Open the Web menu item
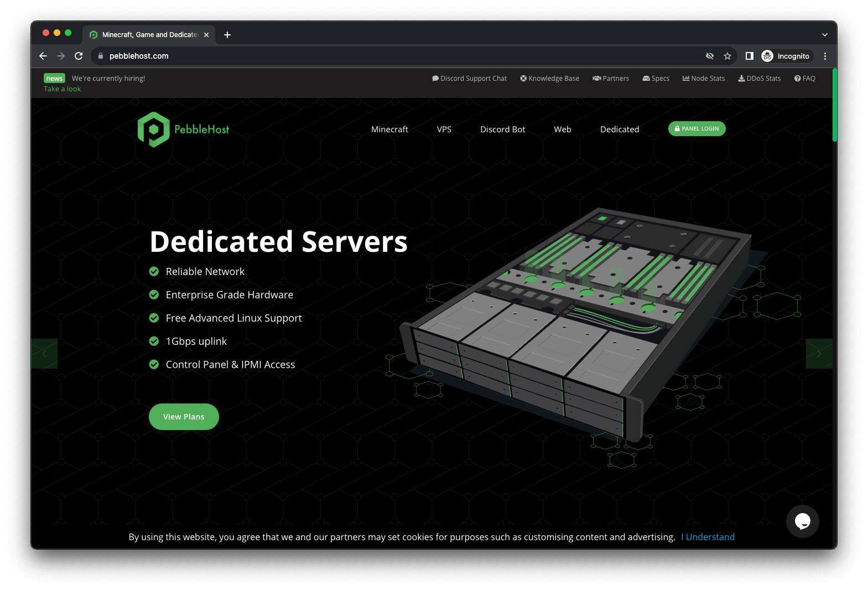Viewport: 868px width, 590px height. click(563, 130)
